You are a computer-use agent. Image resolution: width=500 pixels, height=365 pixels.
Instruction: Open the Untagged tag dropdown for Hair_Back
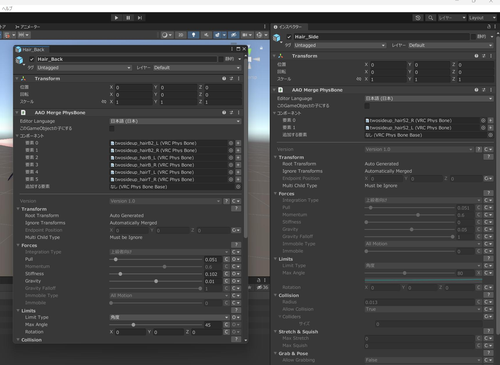coord(84,68)
